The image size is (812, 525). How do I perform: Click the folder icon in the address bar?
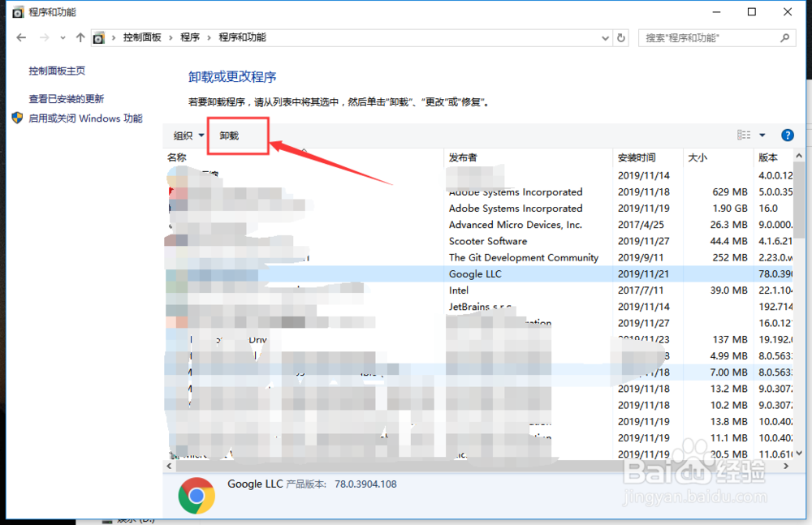(x=98, y=37)
